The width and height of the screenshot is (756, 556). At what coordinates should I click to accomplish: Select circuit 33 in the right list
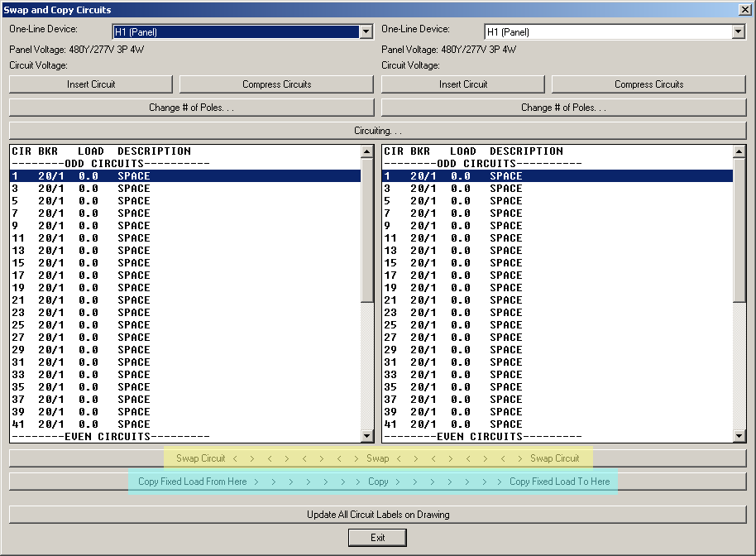pos(557,375)
